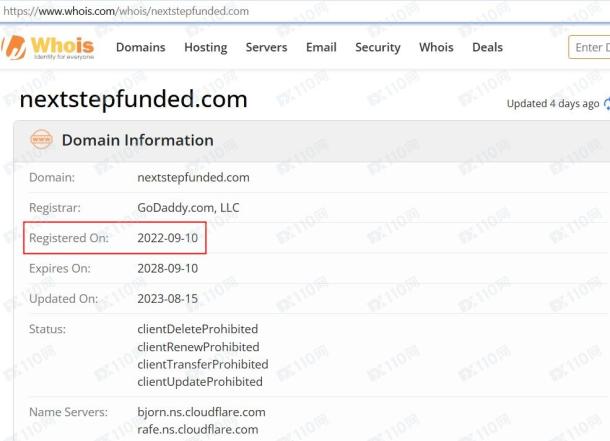Select the Domain value nextstepfunded.com
The image size is (610, 441).
[x=193, y=177]
